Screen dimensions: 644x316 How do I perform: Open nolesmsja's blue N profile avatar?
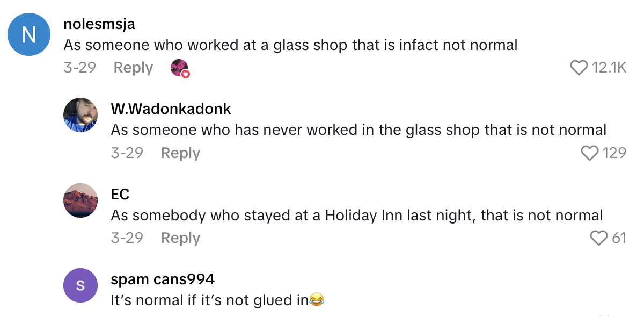click(x=28, y=34)
